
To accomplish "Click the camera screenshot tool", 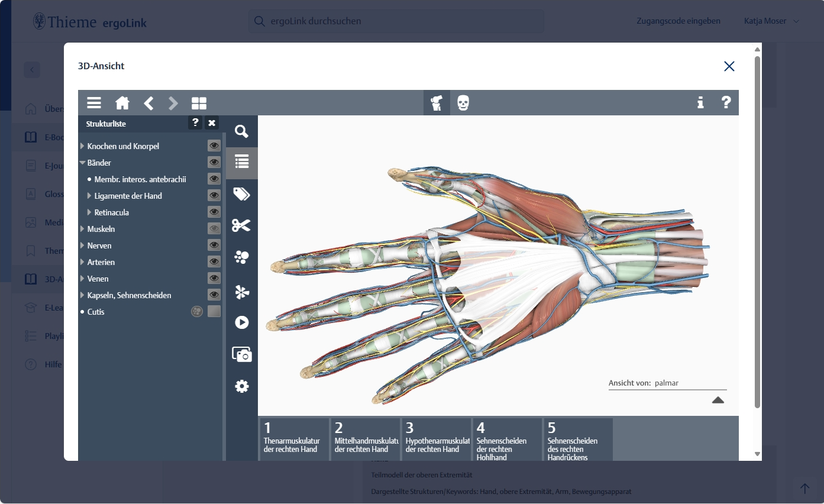I will (x=241, y=354).
